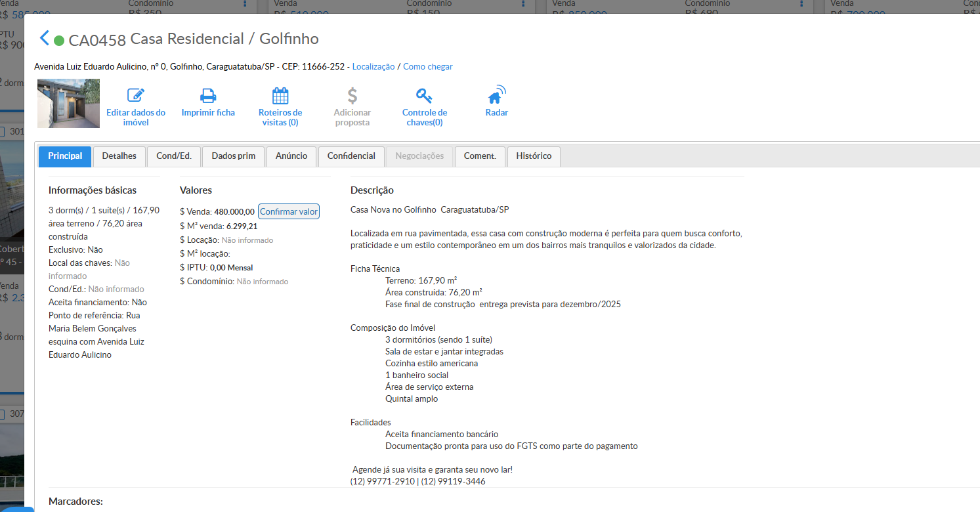
Task: Click the text Cozinha estilo americana
Action: coord(432,363)
